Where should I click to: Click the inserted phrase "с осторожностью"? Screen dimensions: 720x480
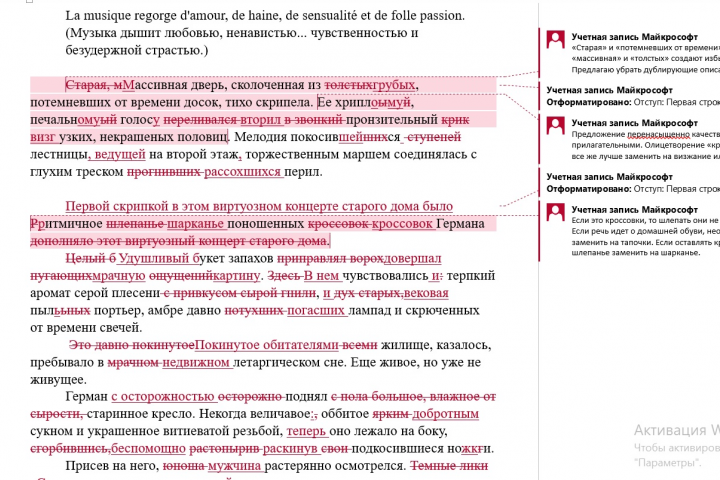[163, 396]
